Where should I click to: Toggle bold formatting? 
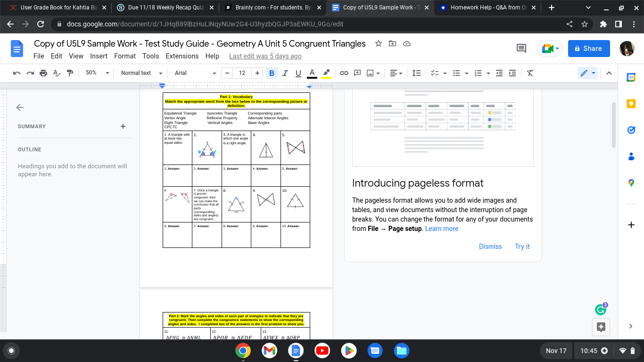pyautogui.click(x=272, y=73)
